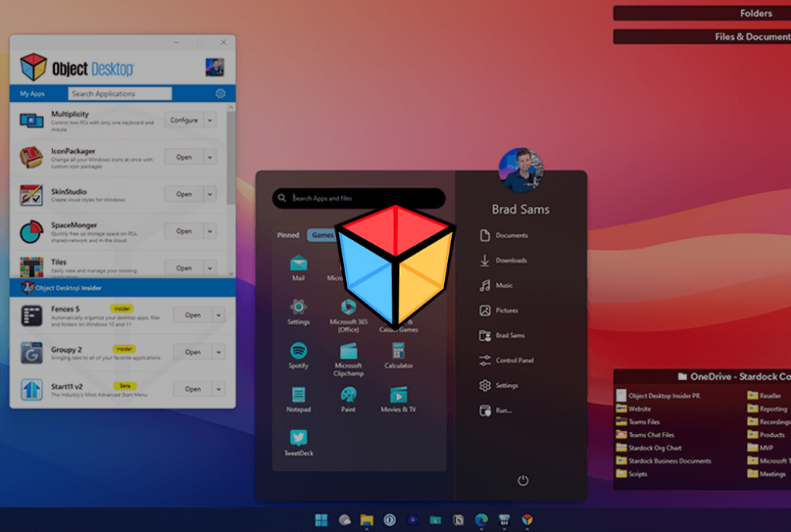Click Open button for Start11 v2
The image size is (791, 532).
click(x=192, y=389)
